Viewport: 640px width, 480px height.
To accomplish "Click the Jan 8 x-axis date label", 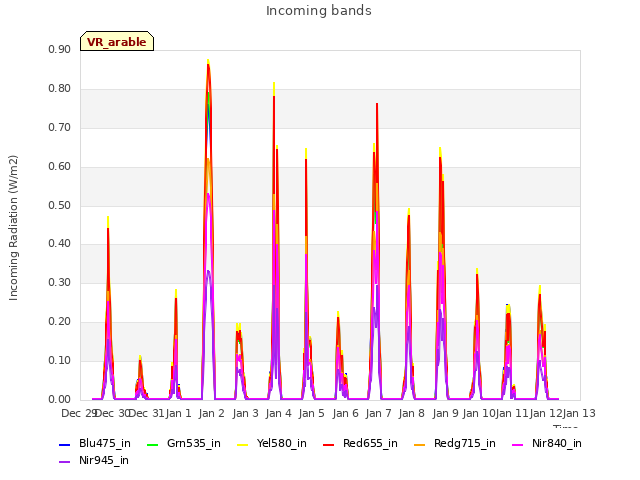I will point(411,413).
